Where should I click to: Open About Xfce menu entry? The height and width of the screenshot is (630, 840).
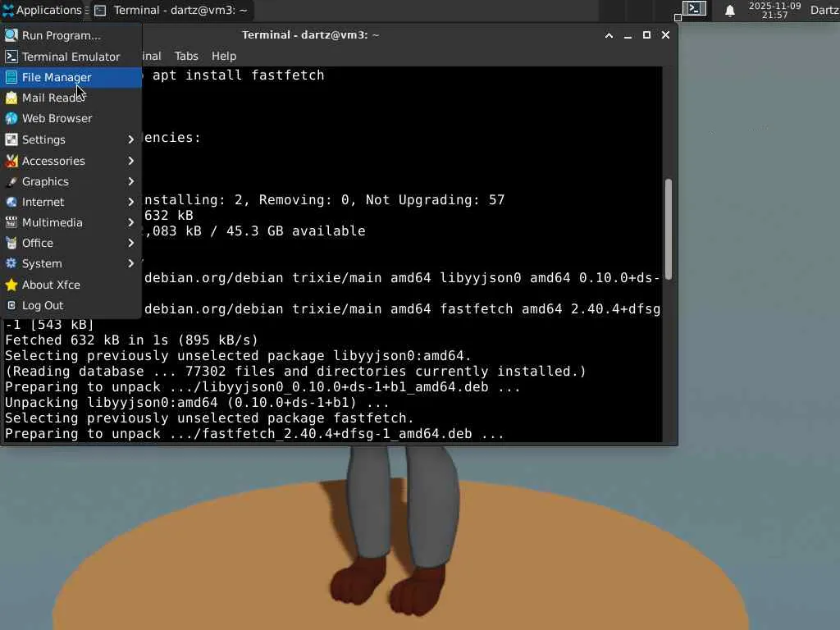pos(71,285)
